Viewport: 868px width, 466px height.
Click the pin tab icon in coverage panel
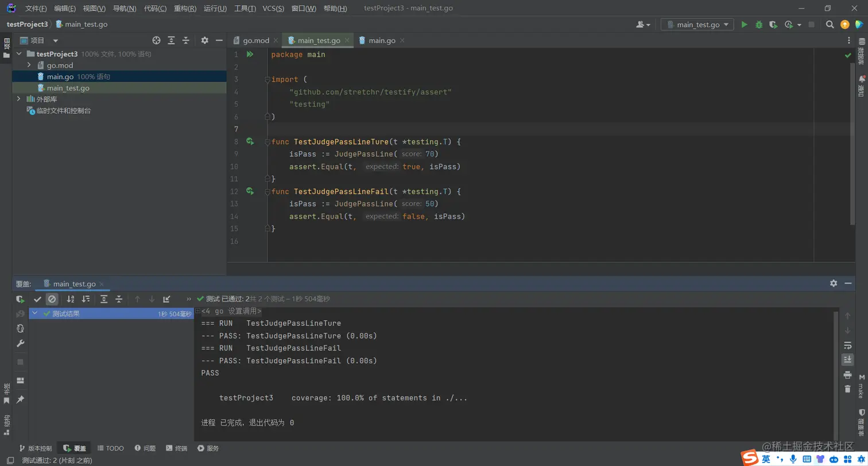(21, 399)
